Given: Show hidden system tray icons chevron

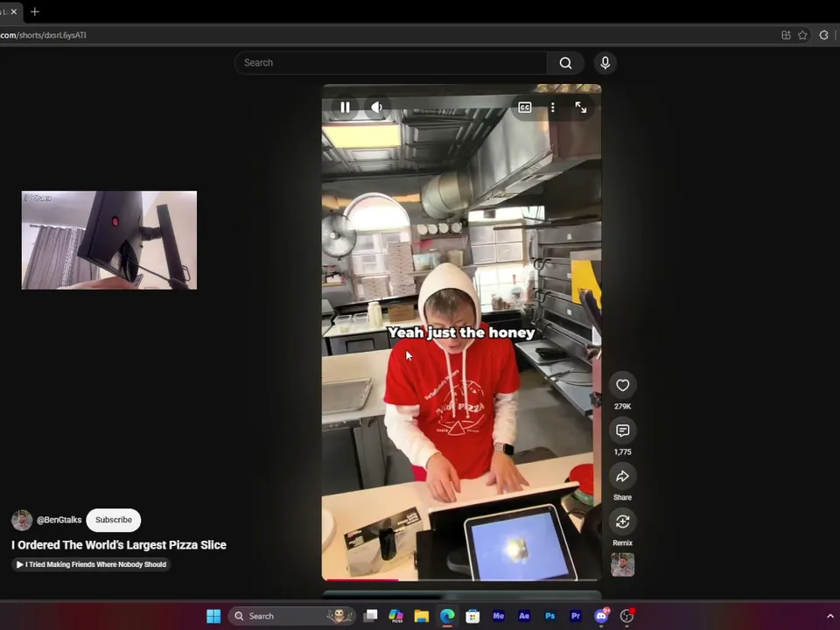Looking at the screenshot, I should 830,617.
